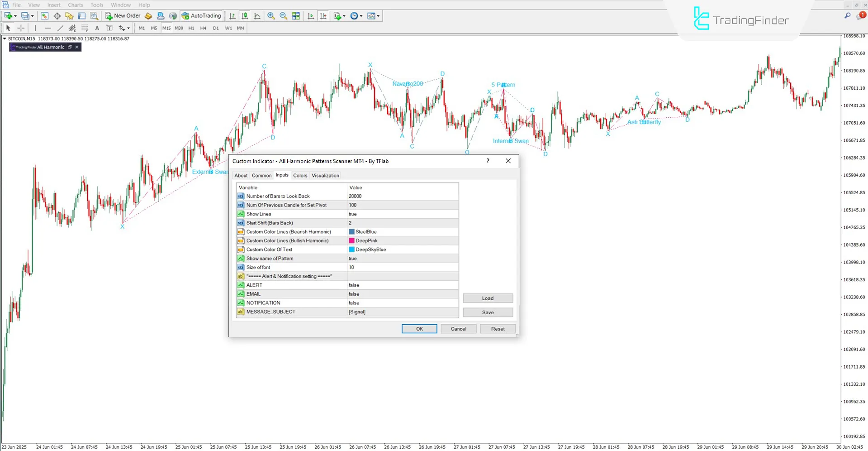868x451 pixels.
Task: Select the trendline drawing tool
Action: (x=60, y=28)
